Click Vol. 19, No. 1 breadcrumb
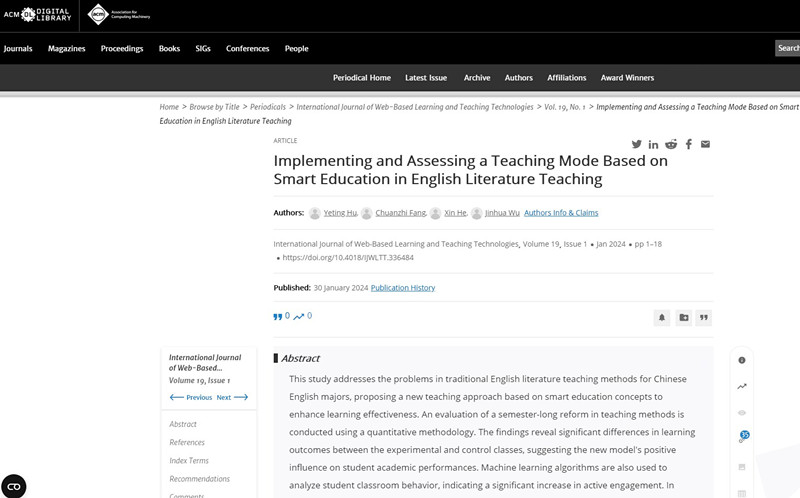800x498 pixels. click(565, 107)
